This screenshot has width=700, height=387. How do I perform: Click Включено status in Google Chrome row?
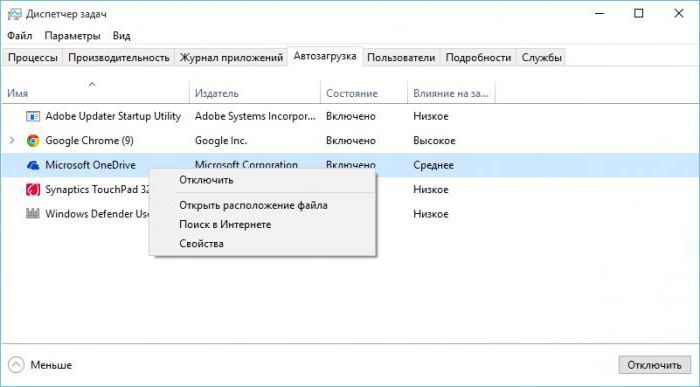pyautogui.click(x=350, y=141)
